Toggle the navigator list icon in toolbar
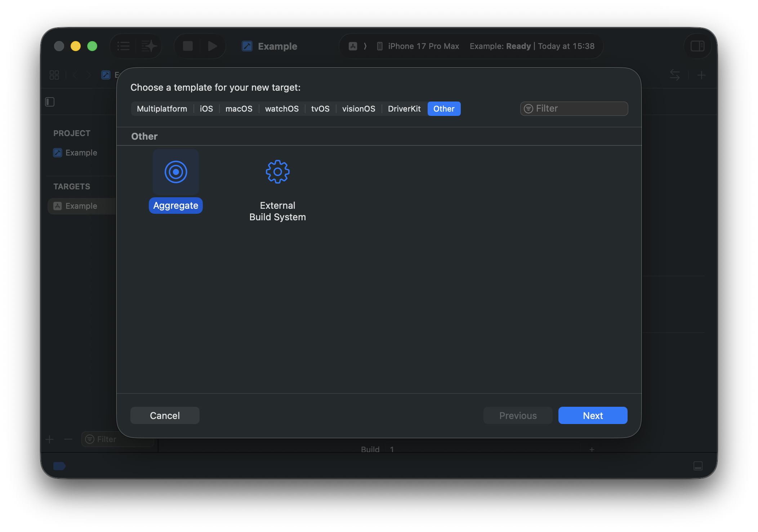The height and width of the screenshot is (532, 758). (x=123, y=46)
